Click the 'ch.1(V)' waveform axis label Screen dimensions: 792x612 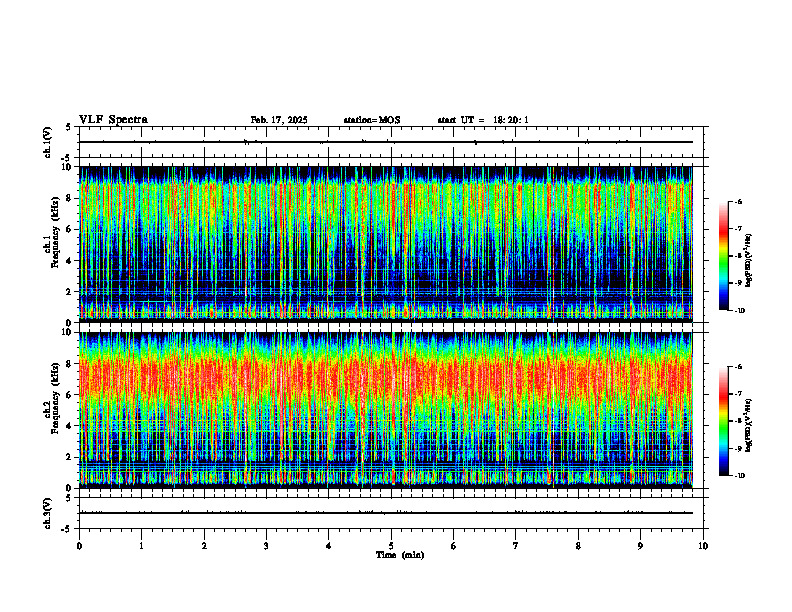(x=48, y=142)
